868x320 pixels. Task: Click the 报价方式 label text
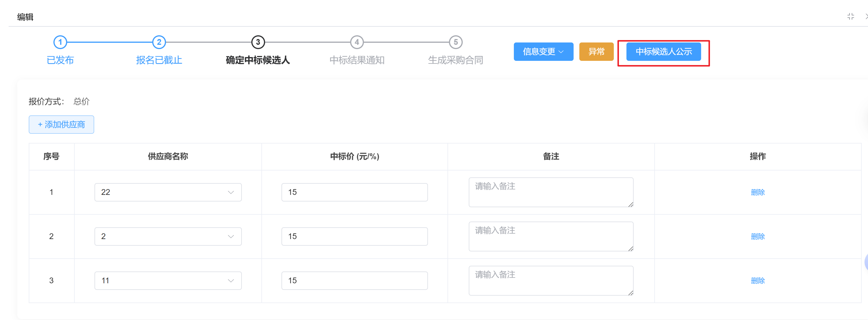[x=46, y=101]
